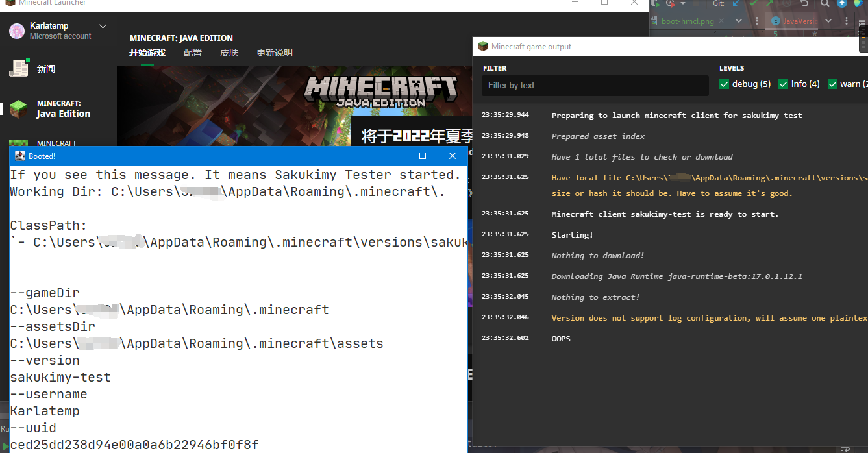868x453 pixels.
Task: Click the IDE update available blue icon
Action: pyautogui.click(x=842, y=3)
